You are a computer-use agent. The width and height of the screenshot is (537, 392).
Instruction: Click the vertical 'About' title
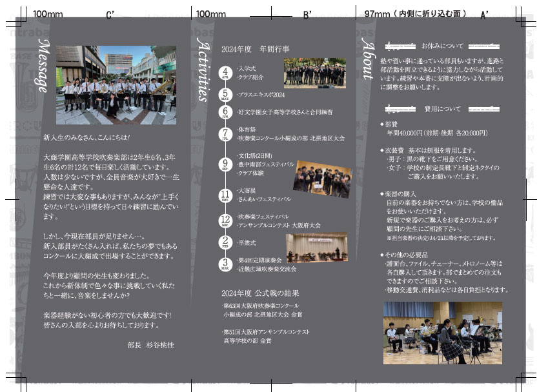click(367, 60)
